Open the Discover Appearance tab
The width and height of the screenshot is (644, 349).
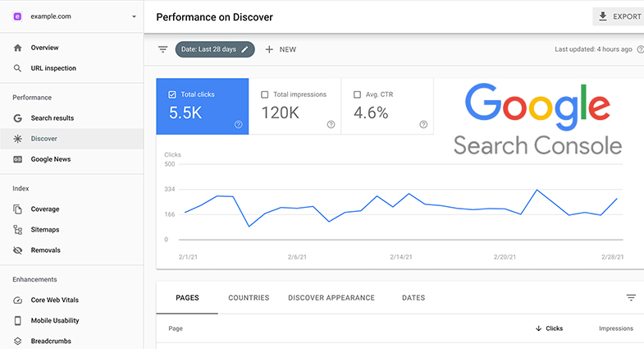331,298
